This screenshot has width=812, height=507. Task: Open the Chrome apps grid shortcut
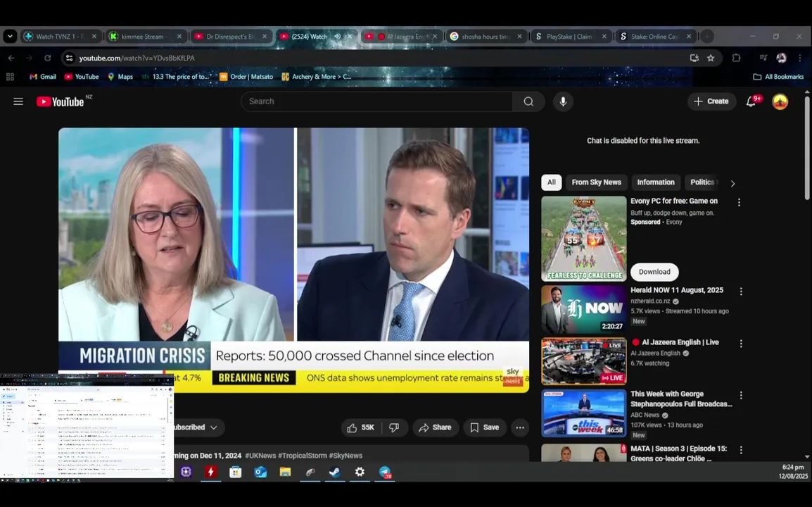[10, 77]
